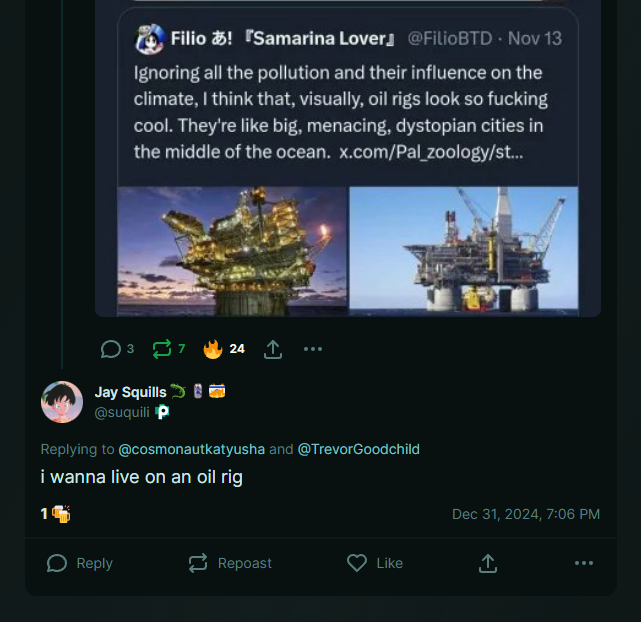Open the @suquili handle link
Screen dimensions: 641x622
pyautogui.click(x=122, y=412)
